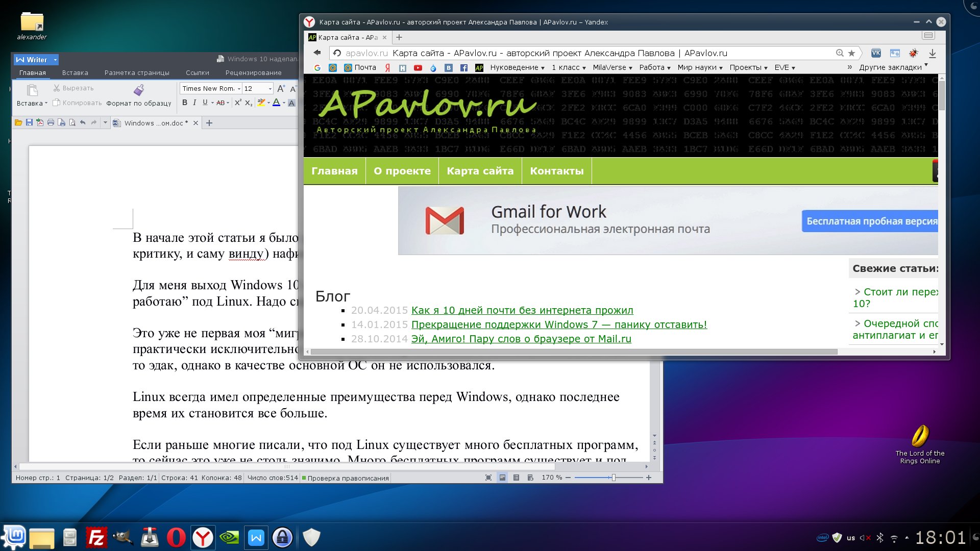
Task: Click the superscript X² icon
Action: 238,102
